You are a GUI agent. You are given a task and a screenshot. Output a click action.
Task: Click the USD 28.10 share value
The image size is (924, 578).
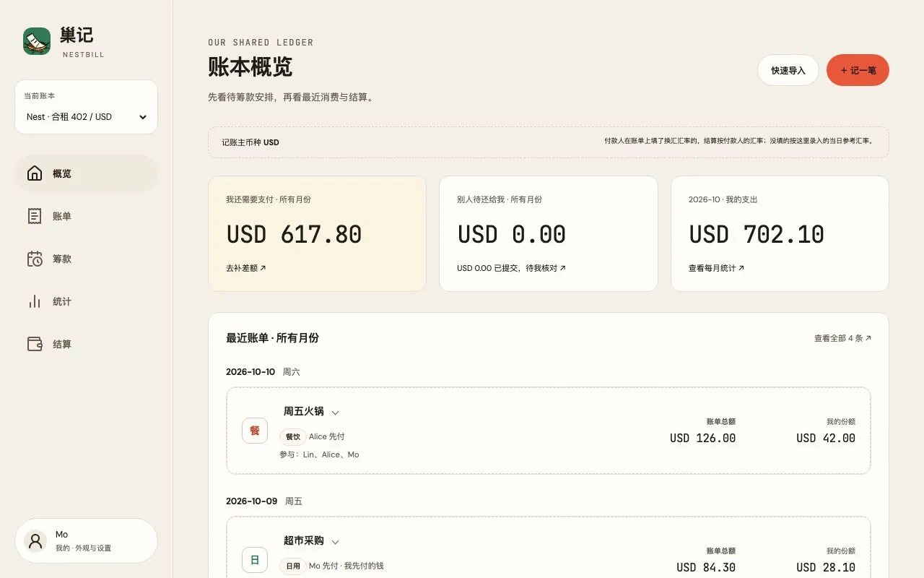826,567
